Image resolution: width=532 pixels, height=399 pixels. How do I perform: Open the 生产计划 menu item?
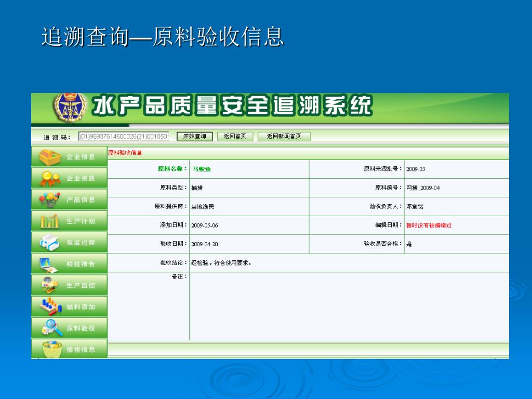point(69,221)
